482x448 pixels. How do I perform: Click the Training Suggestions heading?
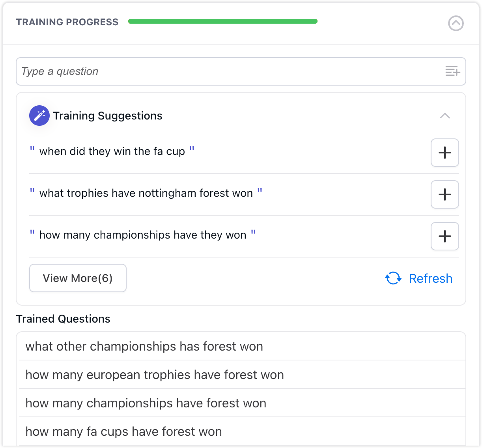tap(108, 116)
